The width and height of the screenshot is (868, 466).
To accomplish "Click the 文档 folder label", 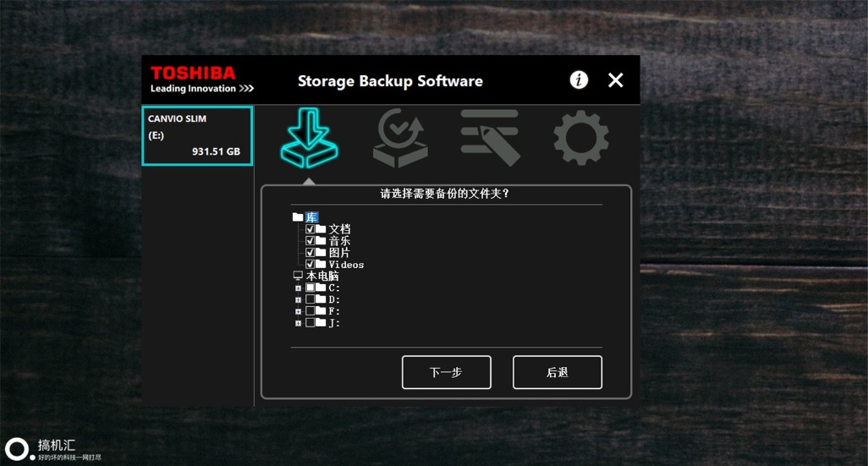I will point(339,228).
